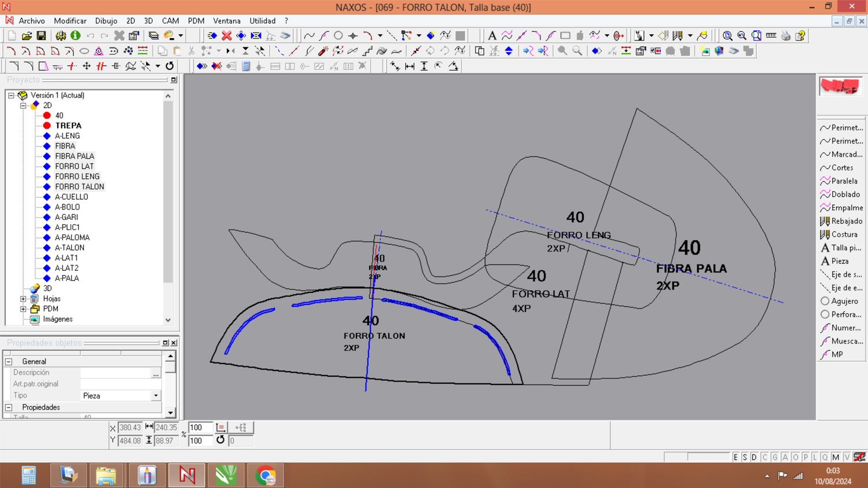This screenshot has width=868, height=488.
Task: Open the Tipo Pieza dropdown
Action: tap(156, 396)
